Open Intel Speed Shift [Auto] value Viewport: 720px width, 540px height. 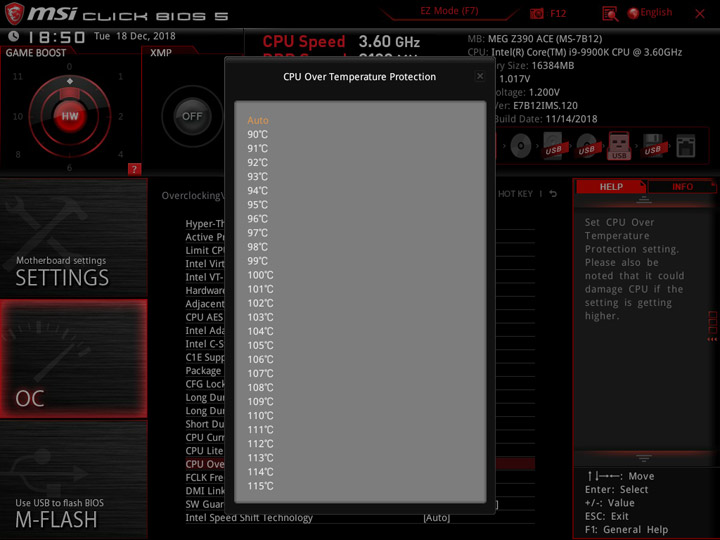[x=436, y=518]
